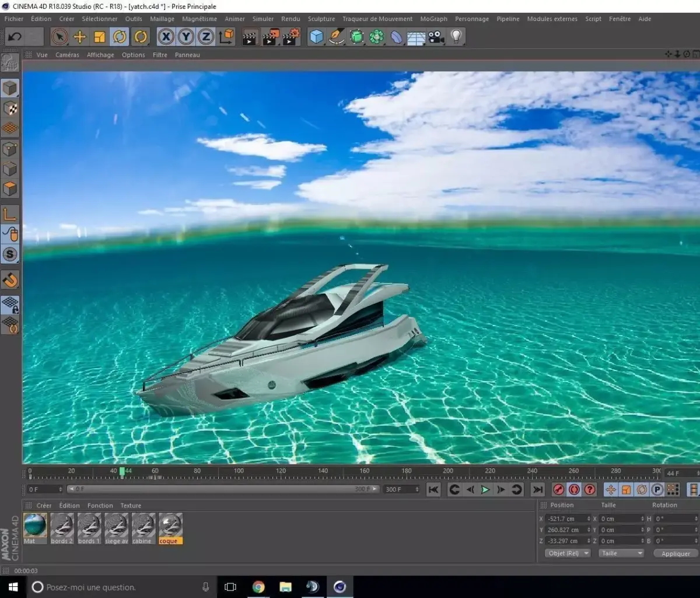Click the coordinate system cube-axis icon

pos(227,37)
